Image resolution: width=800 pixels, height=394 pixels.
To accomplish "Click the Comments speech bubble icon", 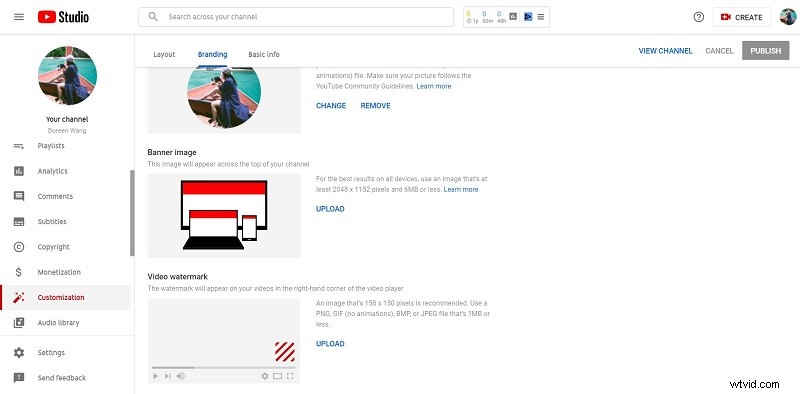I will (19, 196).
